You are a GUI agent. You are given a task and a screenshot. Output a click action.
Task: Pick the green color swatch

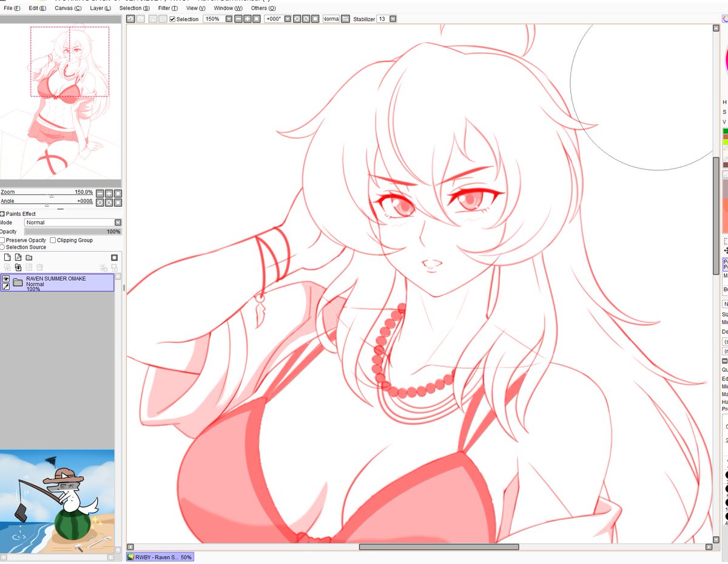pos(726,131)
